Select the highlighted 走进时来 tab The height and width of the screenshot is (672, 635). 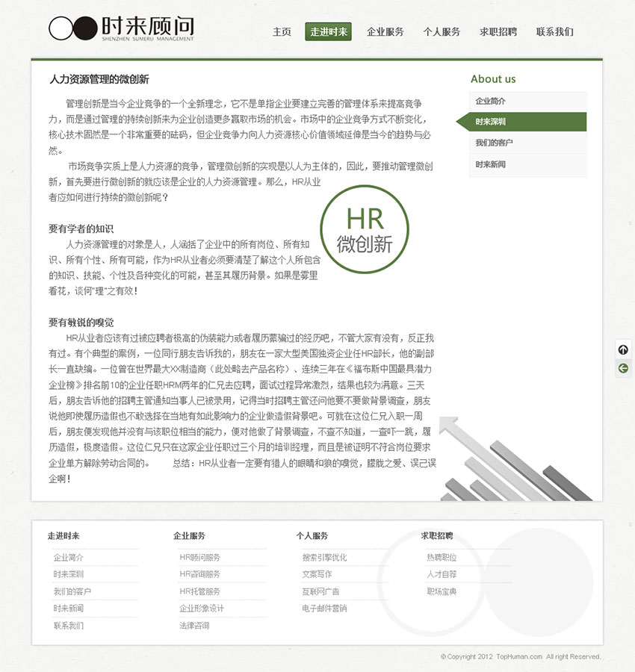pos(328,32)
